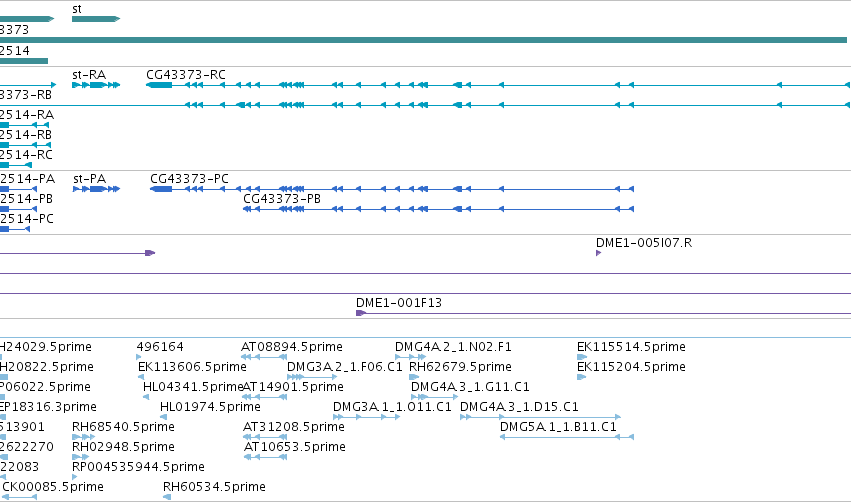Select the AT31208.5prime label
This screenshot has height=502, width=851.
[x=294, y=427]
